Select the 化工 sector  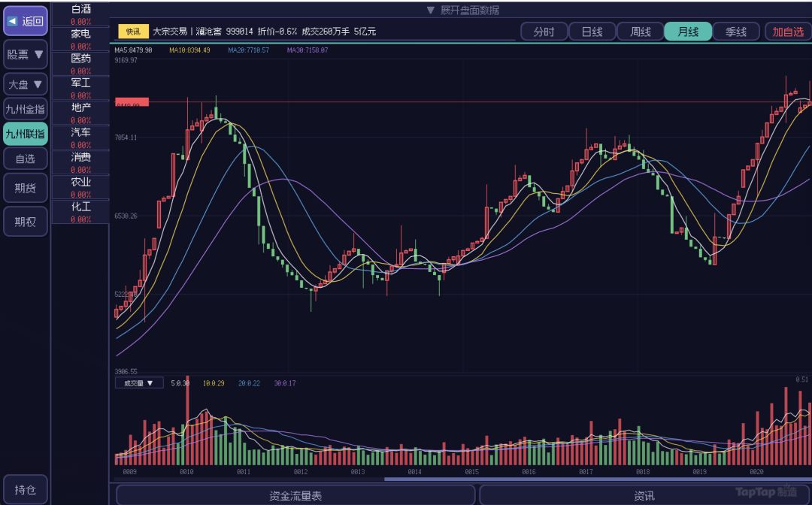80,212
